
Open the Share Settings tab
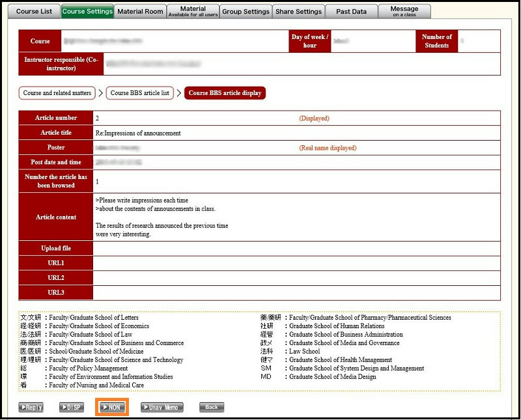(x=298, y=11)
